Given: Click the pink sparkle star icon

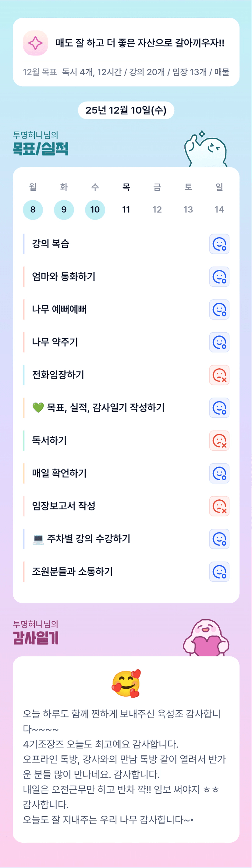Looking at the screenshot, I should click(x=35, y=43).
